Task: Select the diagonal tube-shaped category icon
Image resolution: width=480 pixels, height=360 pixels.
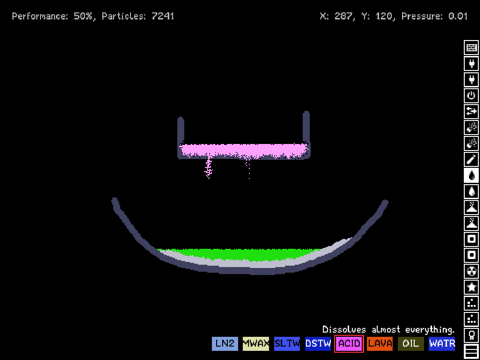Action: (471, 159)
